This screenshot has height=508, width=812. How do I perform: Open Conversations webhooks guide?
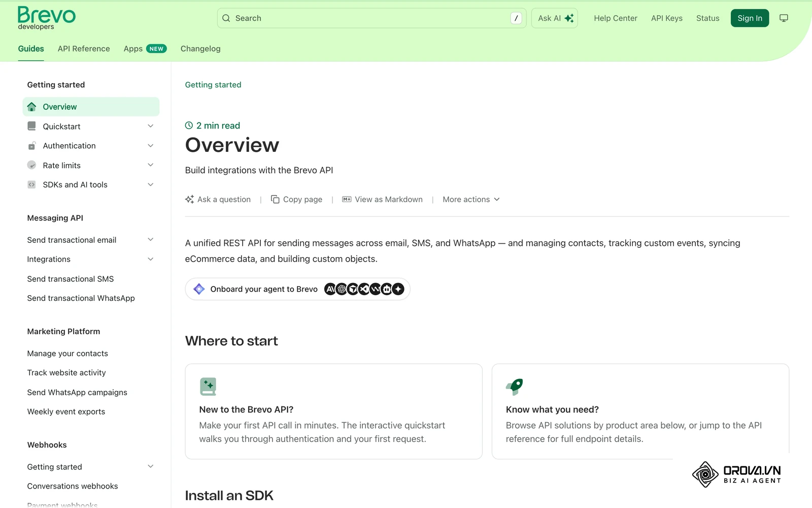(73, 486)
